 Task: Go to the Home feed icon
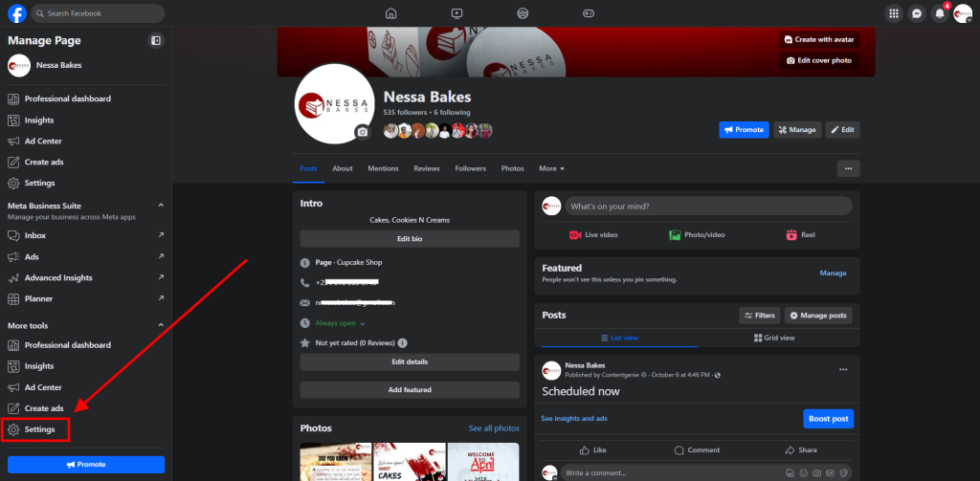(390, 13)
